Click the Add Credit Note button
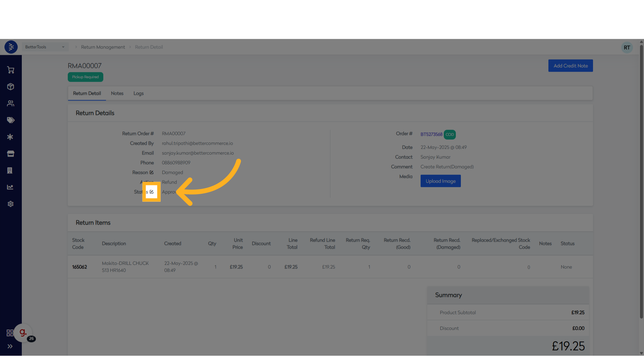Image resolution: width=644 pixels, height=362 pixels. tap(570, 66)
